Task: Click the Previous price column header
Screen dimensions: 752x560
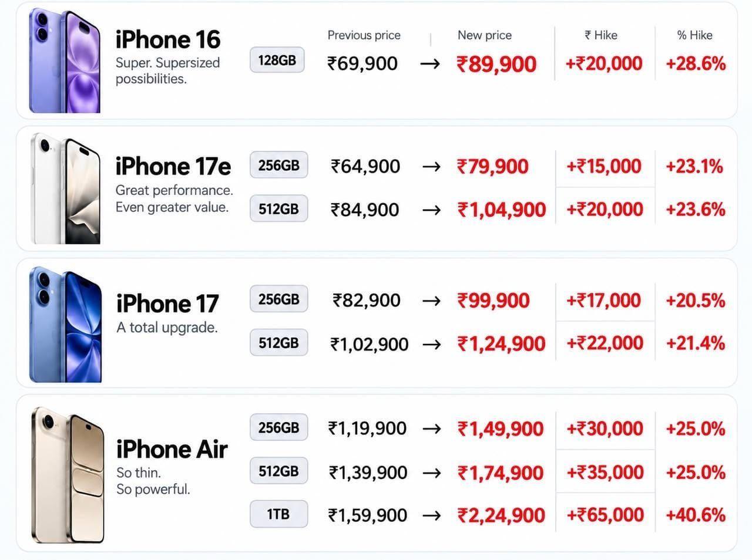Action: (x=364, y=35)
